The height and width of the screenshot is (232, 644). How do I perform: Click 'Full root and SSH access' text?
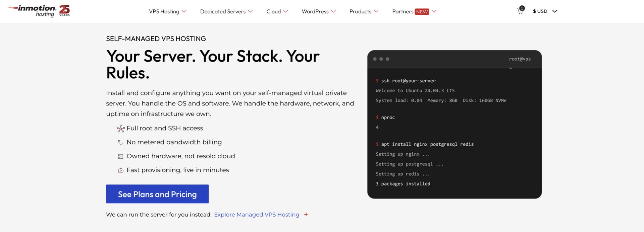tap(165, 128)
